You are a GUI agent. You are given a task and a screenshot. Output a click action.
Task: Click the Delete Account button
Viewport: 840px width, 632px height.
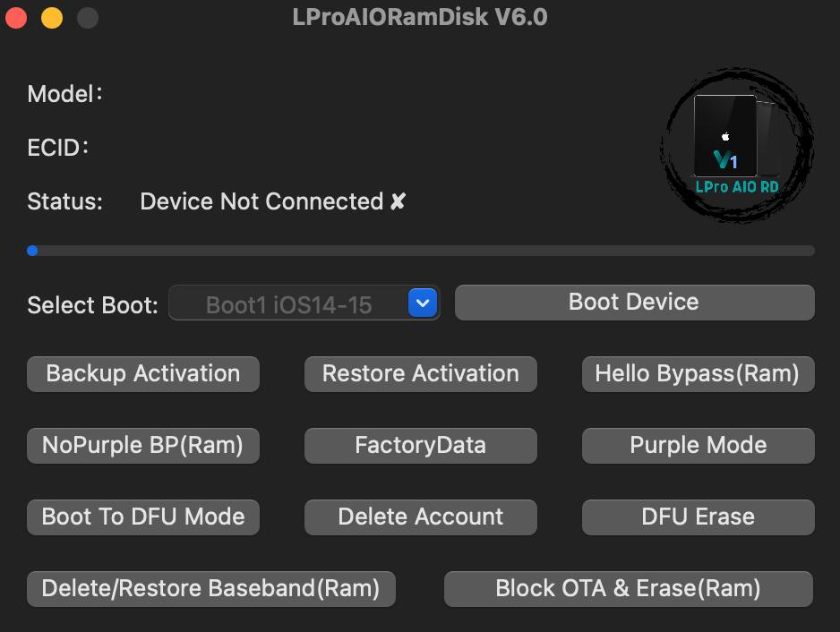point(421,517)
